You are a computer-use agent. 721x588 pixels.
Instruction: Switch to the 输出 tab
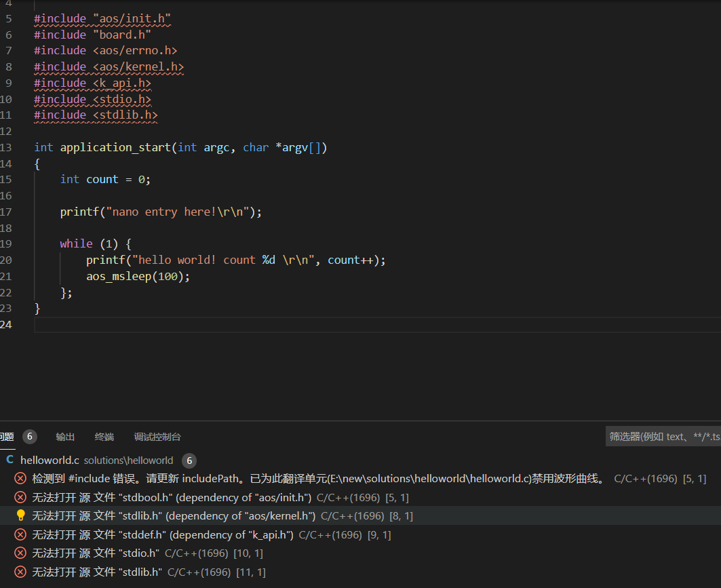click(x=64, y=436)
